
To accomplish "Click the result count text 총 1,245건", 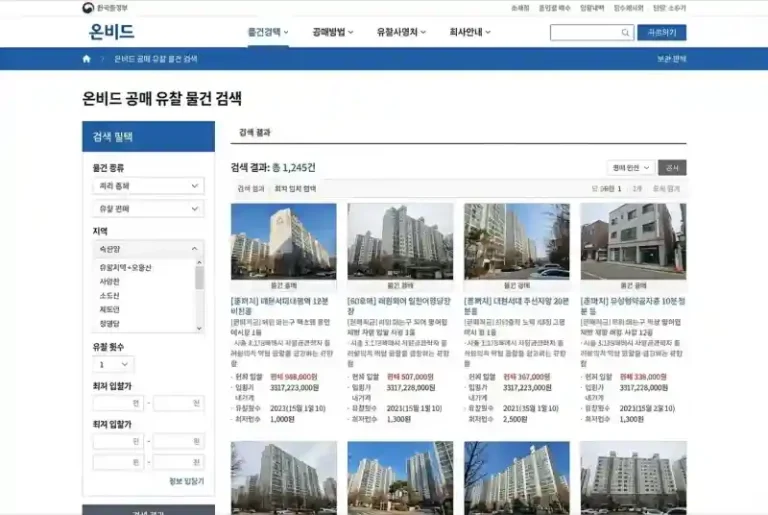I will (293, 168).
